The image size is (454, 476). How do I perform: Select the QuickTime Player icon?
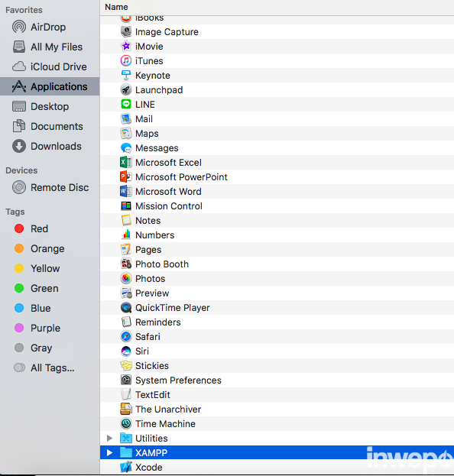click(126, 307)
